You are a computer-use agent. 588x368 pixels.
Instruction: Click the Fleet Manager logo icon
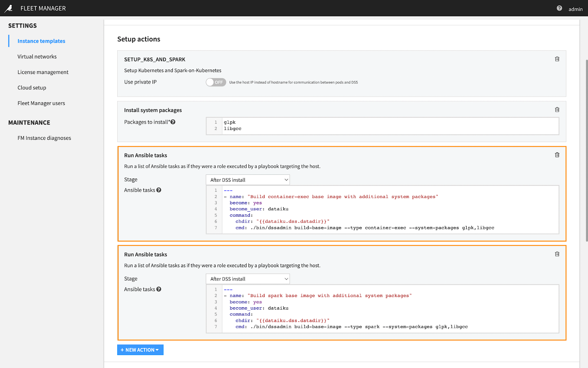[9, 8]
